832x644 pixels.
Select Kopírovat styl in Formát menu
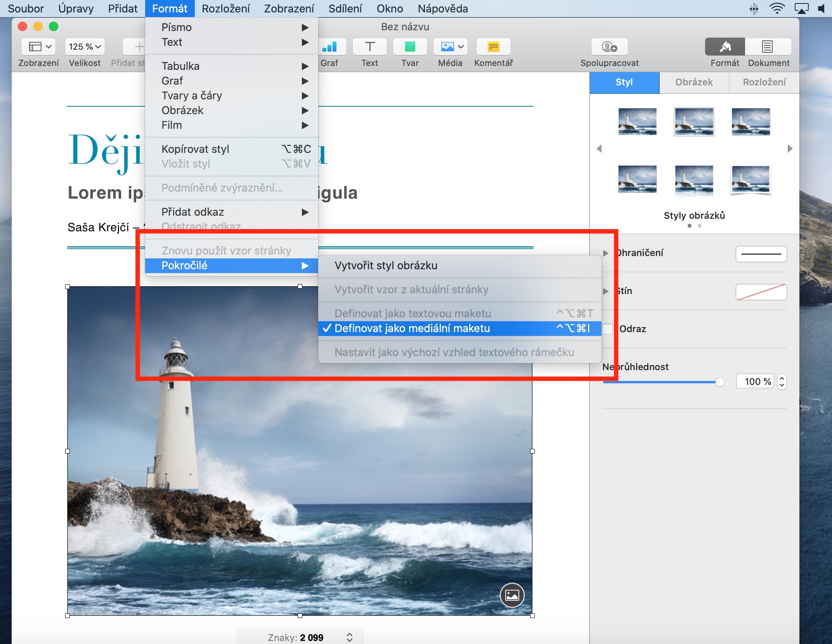point(195,149)
